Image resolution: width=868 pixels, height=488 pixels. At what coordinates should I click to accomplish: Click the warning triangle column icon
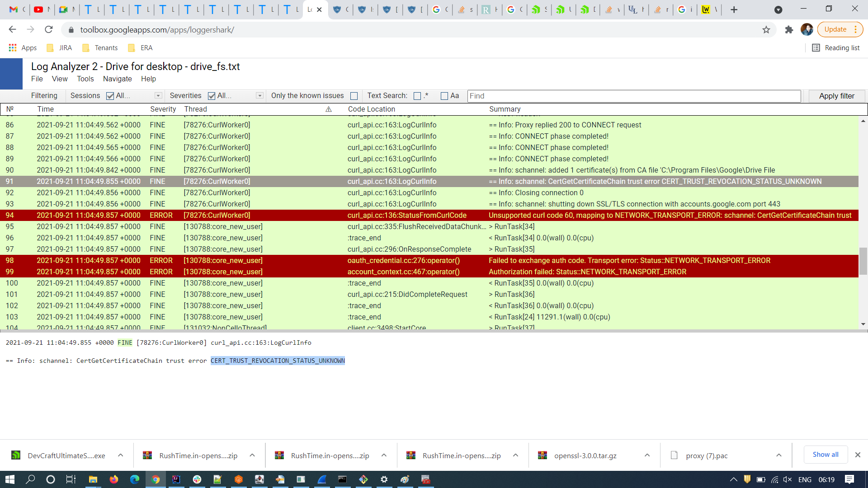pos(329,109)
